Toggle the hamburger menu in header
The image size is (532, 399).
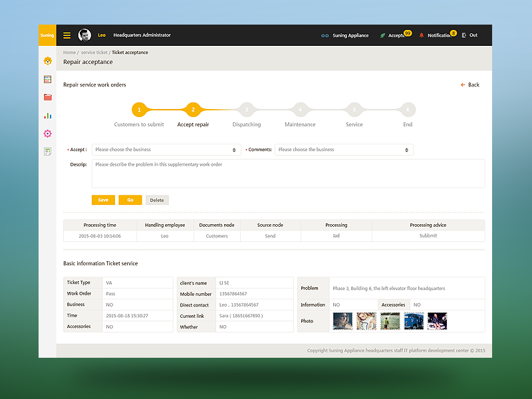click(67, 35)
